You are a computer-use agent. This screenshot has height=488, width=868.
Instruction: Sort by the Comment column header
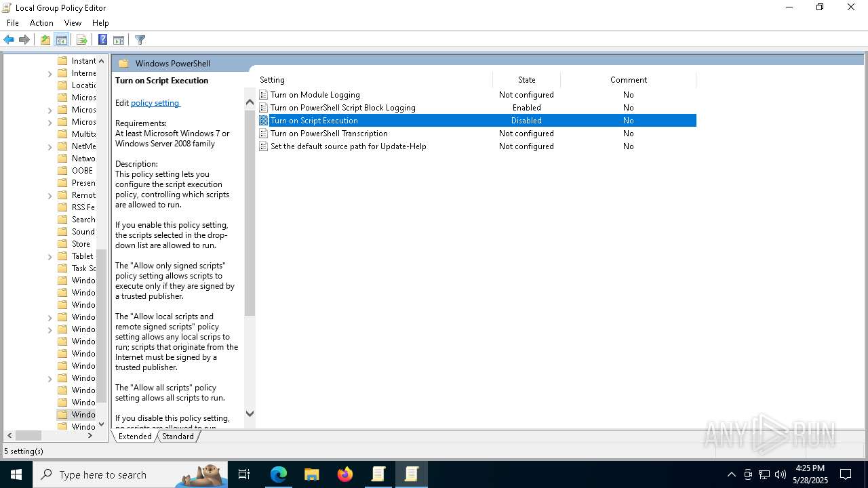(628, 80)
